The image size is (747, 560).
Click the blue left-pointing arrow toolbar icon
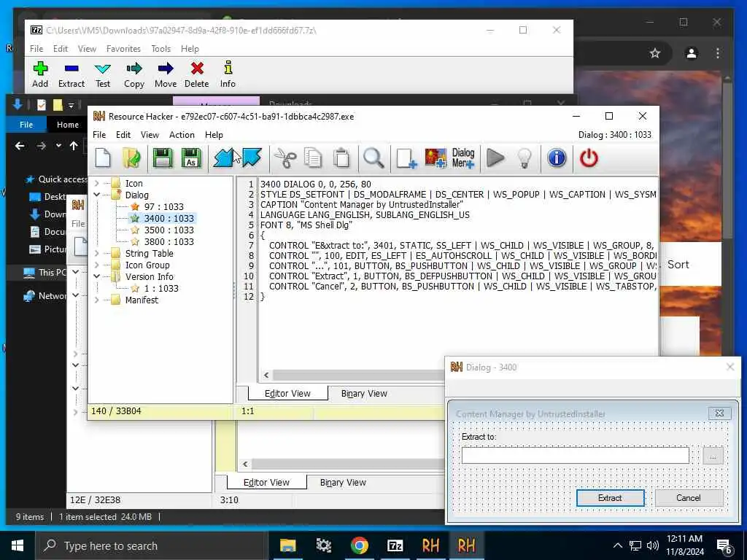coord(223,158)
